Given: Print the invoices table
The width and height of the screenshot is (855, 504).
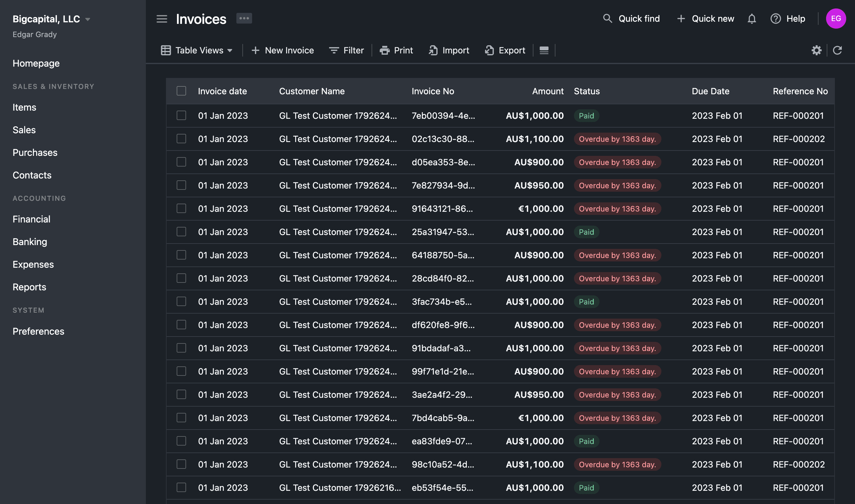Looking at the screenshot, I should (x=396, y=50).
